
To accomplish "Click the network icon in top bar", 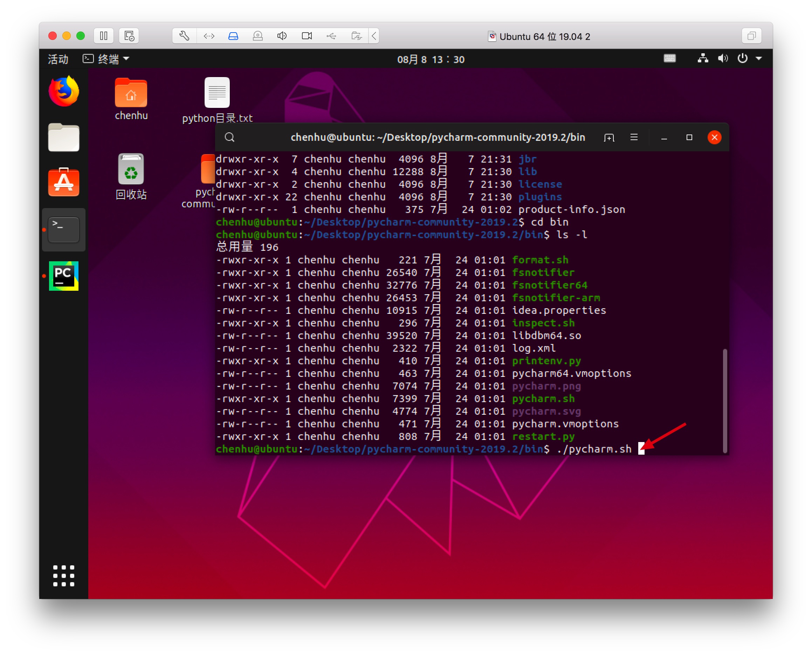I will tap(703, 58).
